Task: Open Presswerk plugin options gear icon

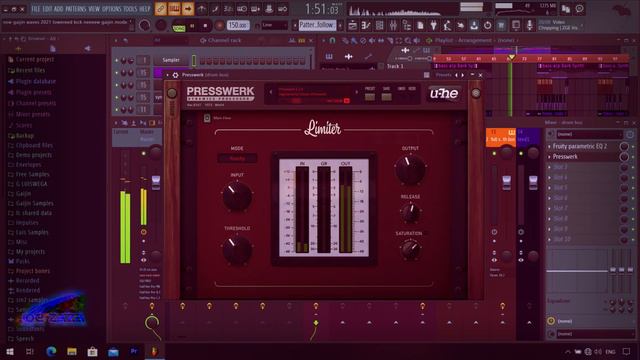Action: click(176, 75)
